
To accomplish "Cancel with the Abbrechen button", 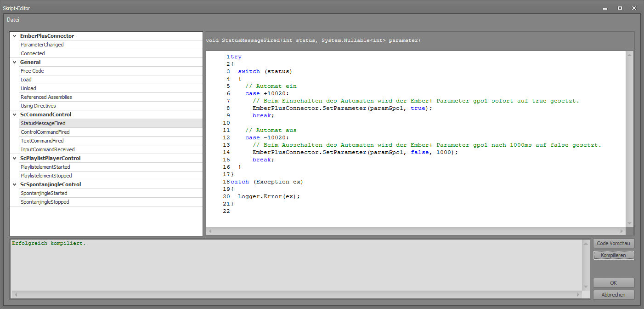I will (613, 295).
